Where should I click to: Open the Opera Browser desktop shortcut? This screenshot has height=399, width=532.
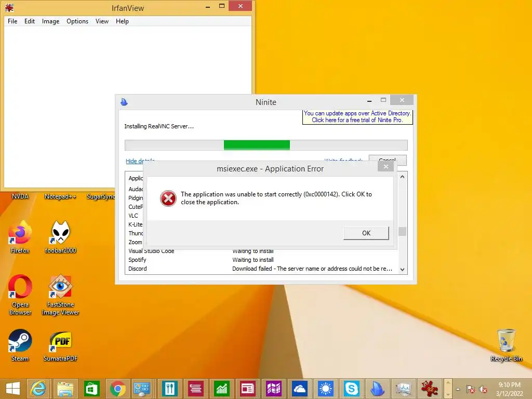pyautogui.click(x=20, y=295)
